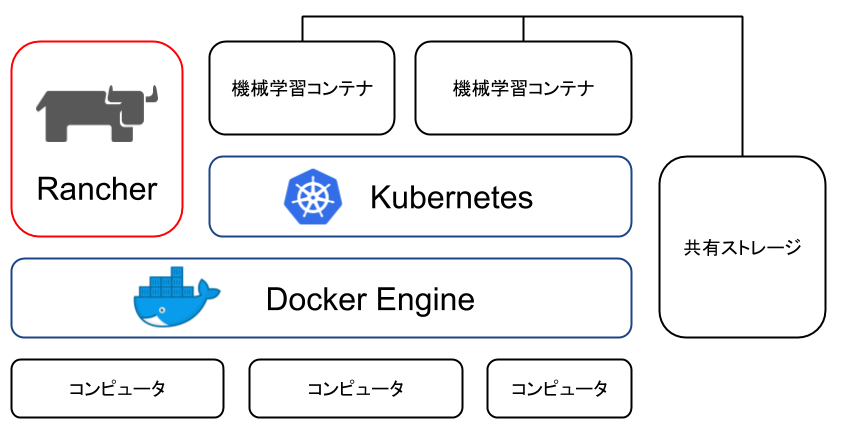Click the long vertical line above 共有ストレージ
Screen dimensions: 845x429
tap(742, 90)
